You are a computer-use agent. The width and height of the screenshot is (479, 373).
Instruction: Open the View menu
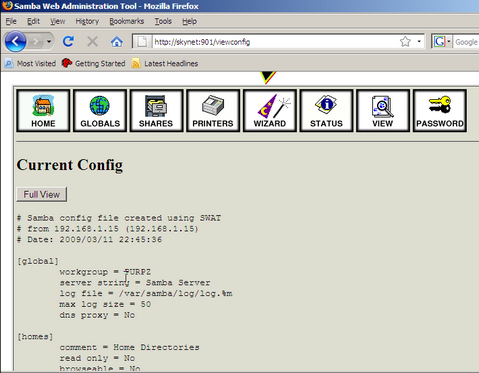(57, 21)
